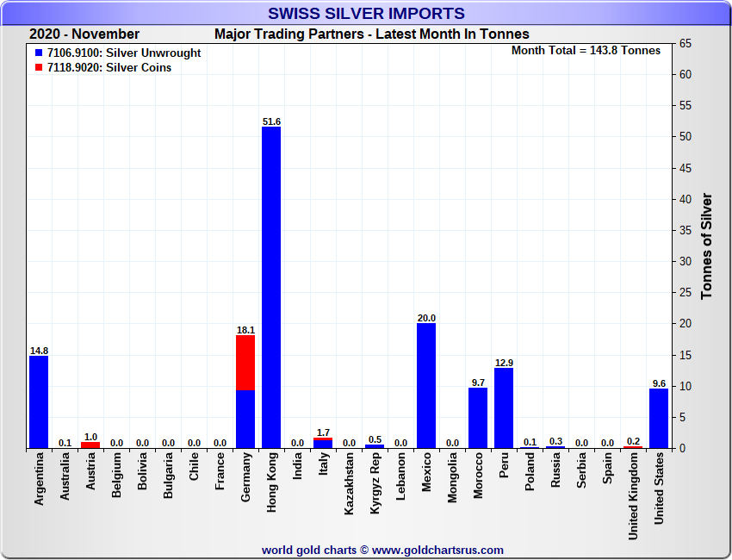Click 'Month Total = 143.8 Tonnes' text
Image resolution: width=732 pixels, height=560 pixels.
pyautogui.click(x=586, y=51)
